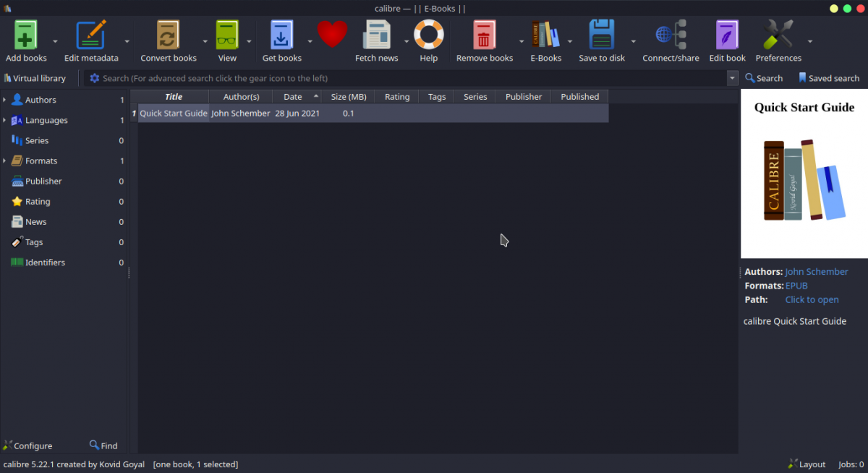This screenshot has width=868, height=473.
Task: Click the Fetch news icon
Action: [376, 35]
